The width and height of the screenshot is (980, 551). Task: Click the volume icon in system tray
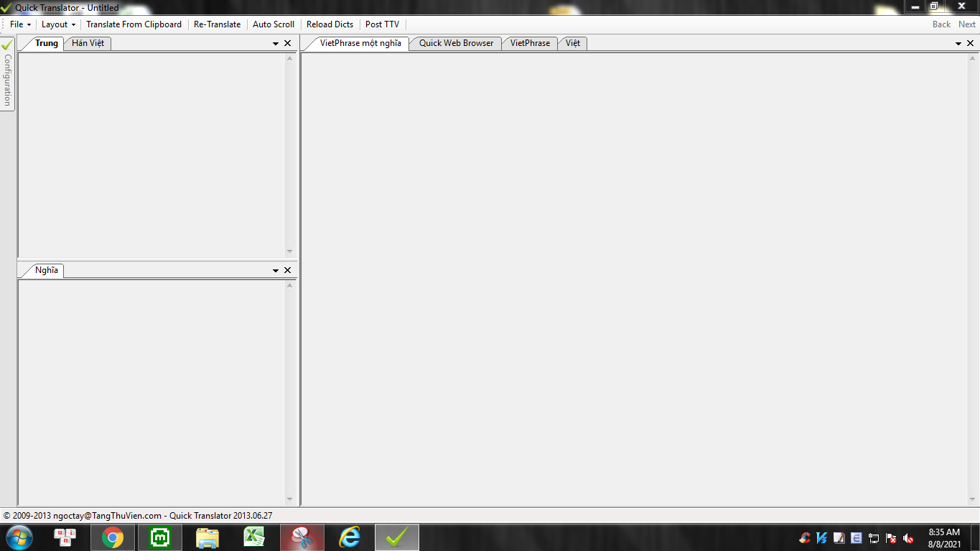(x=908, y=538)
